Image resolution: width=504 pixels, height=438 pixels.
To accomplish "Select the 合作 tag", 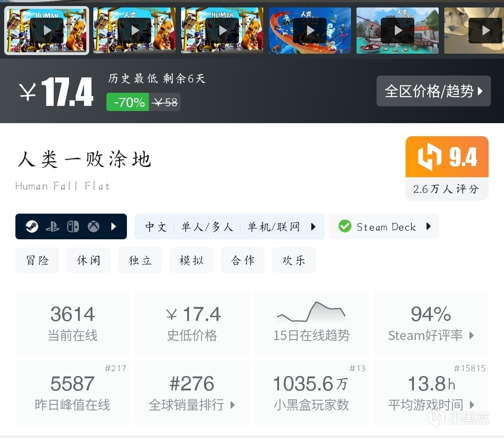I will pos(243,260).
